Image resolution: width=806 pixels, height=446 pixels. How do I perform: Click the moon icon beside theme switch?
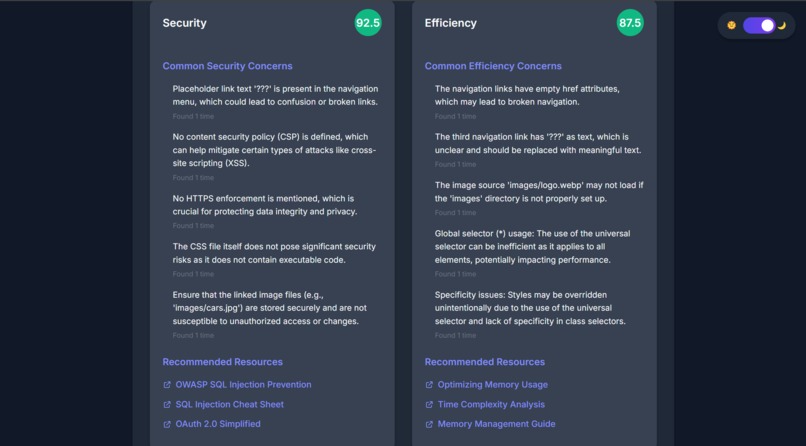click(x=782, y=26)
